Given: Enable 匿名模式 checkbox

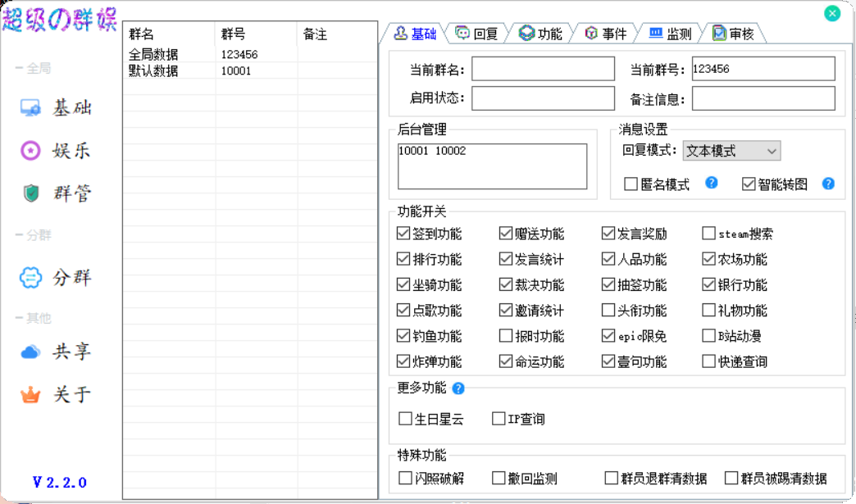Looking at the screenshot, I should click(x=631, y=184).
